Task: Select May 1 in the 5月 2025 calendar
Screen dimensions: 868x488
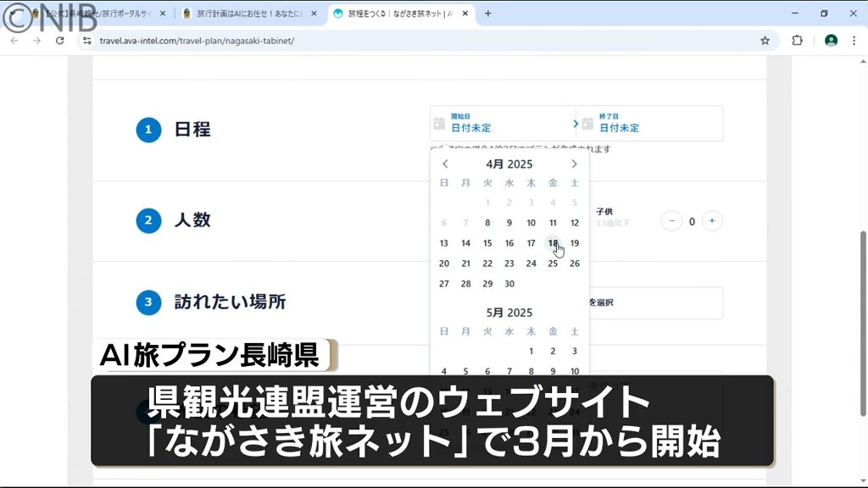Action: coord(531,352)
